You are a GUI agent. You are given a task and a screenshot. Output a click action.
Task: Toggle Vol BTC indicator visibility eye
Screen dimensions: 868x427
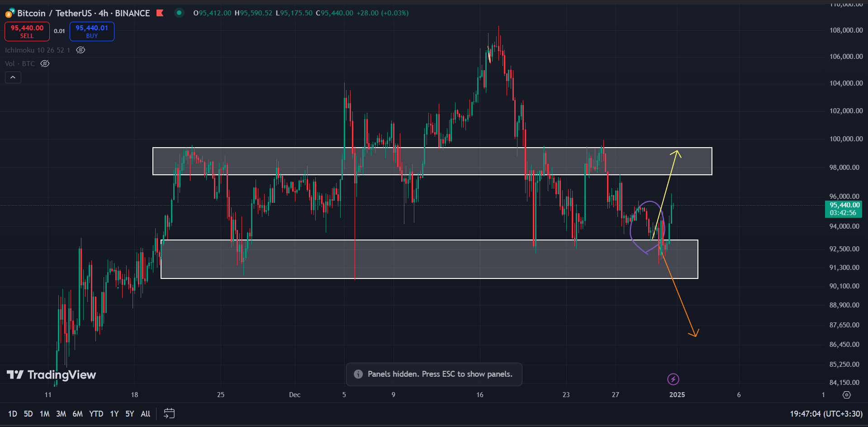tap(45, 63)
